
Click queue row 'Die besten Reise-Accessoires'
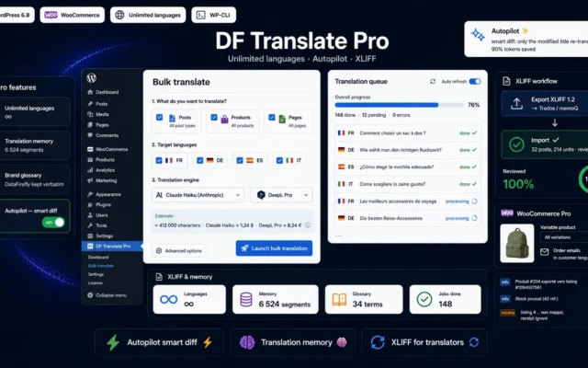[407, 218]
